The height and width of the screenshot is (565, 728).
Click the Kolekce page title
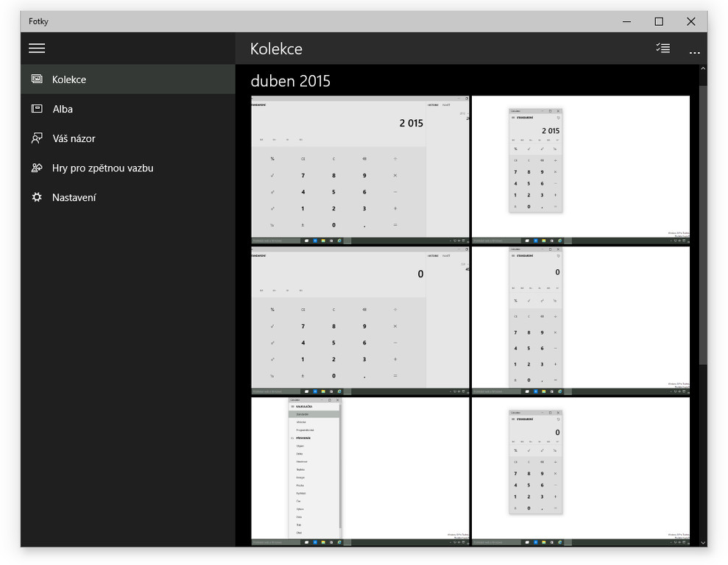[x=276, y=49]
